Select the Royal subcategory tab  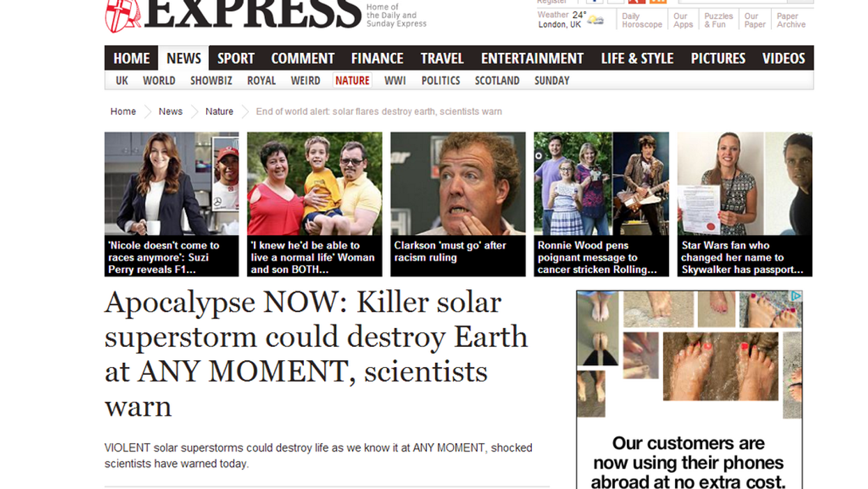[261, 81]
